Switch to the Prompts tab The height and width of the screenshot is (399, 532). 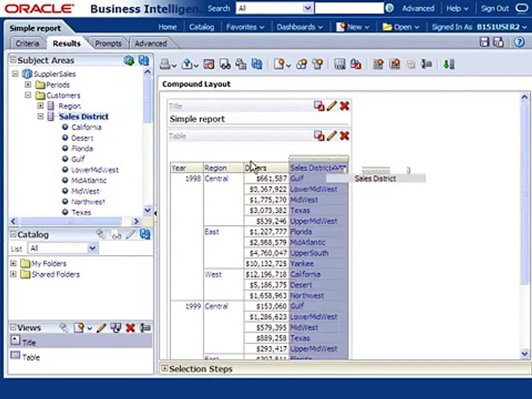pyautogui.click(x=108, y=43)
